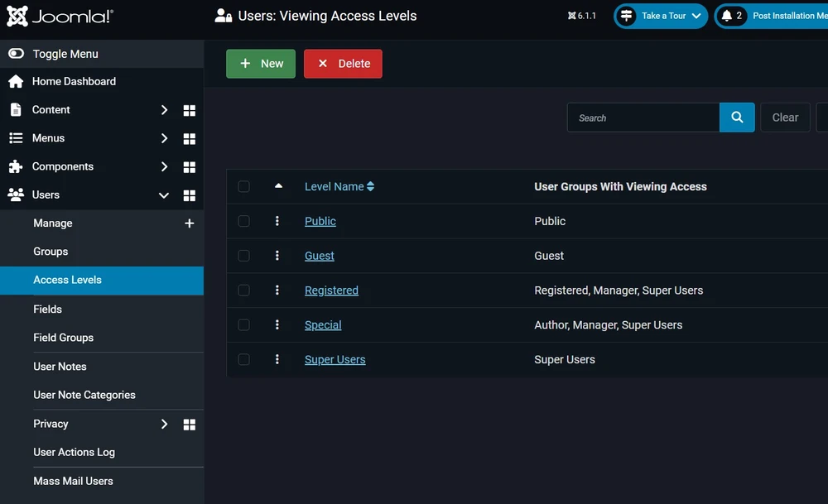Open the Users dashboard grid icon
This screenshot has height=504, width=828.
coord(189,195)
